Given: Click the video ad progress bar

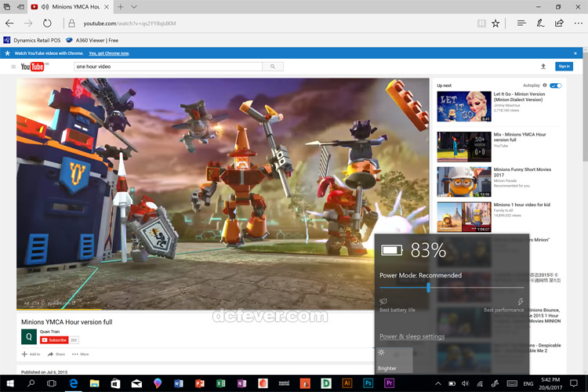Looking at the screenshot, I should point(223,310).
